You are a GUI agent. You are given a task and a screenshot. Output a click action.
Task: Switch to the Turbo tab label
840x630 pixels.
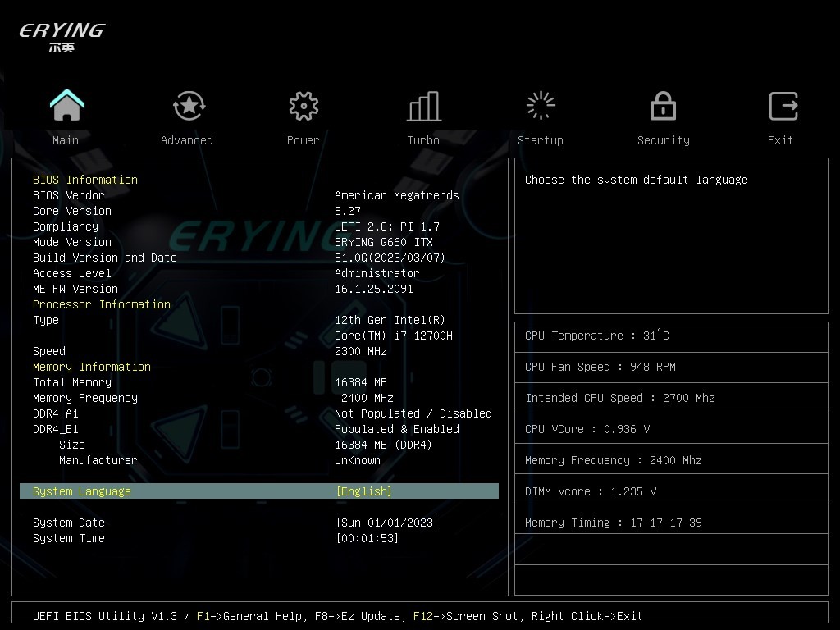click(423, 140)
